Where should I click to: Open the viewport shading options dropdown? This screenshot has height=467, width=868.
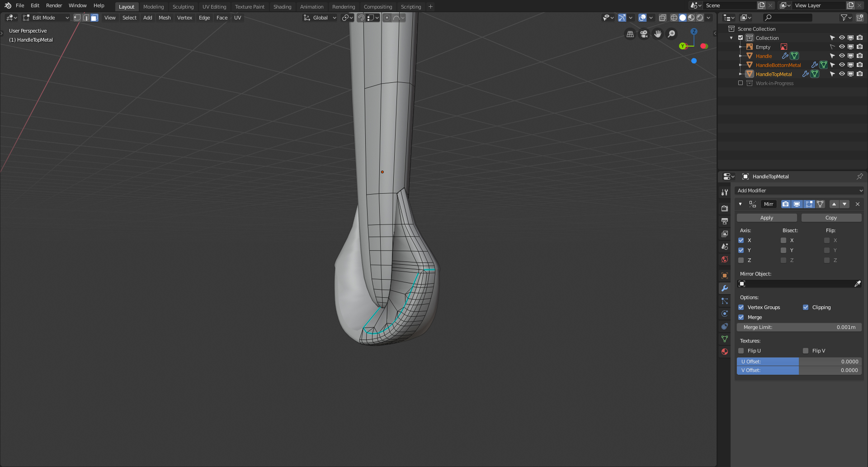[x=708, y=18]
